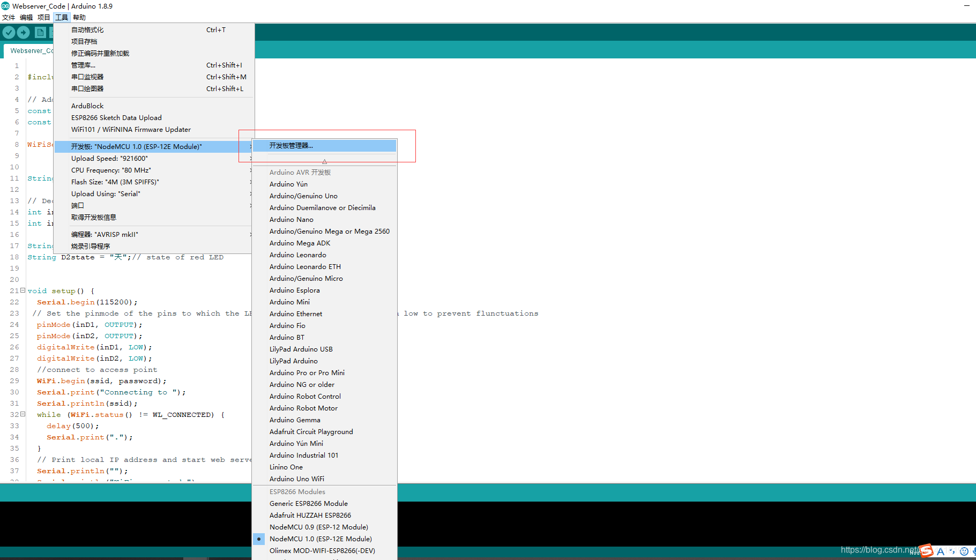This screenshot has height=560, width=976.
Task: Open the emoji icon on input toolbar
Action: pyautogui.click(x=964, y=551)
